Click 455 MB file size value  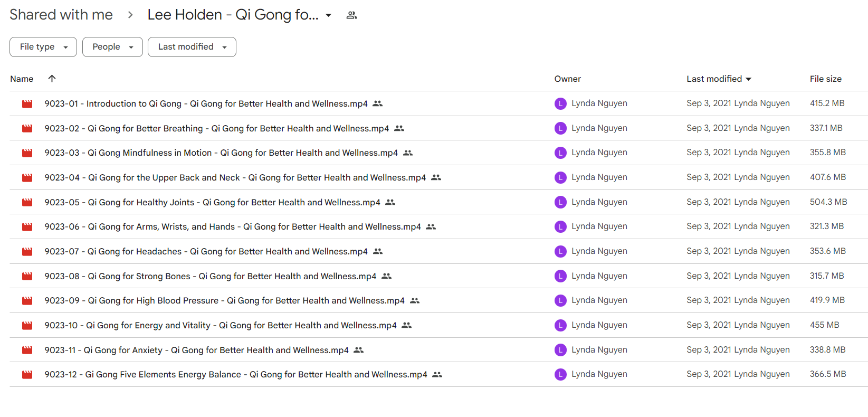pos(825,325)
